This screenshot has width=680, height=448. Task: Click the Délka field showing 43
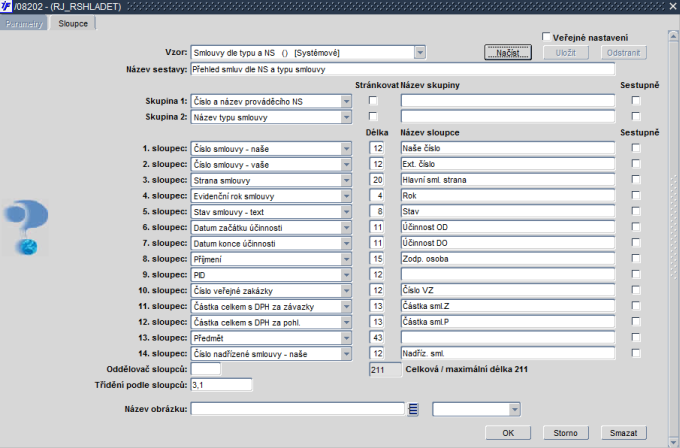(x=376, y=337)
